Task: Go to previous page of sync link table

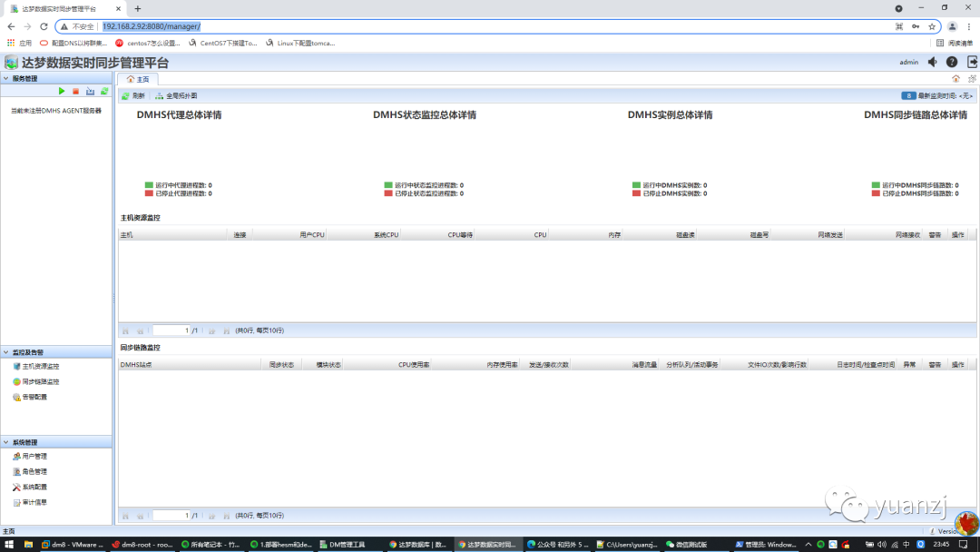Action: point(140,516)
